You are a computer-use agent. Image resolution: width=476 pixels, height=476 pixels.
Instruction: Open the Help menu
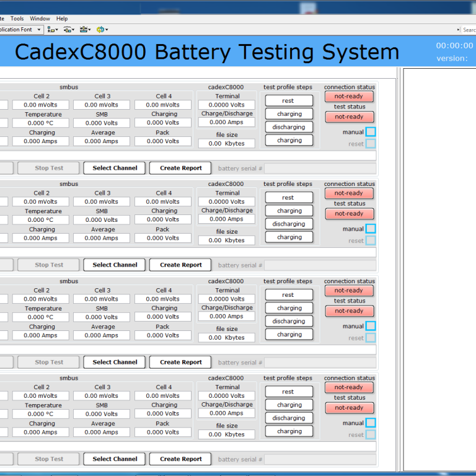pos(62,19)
